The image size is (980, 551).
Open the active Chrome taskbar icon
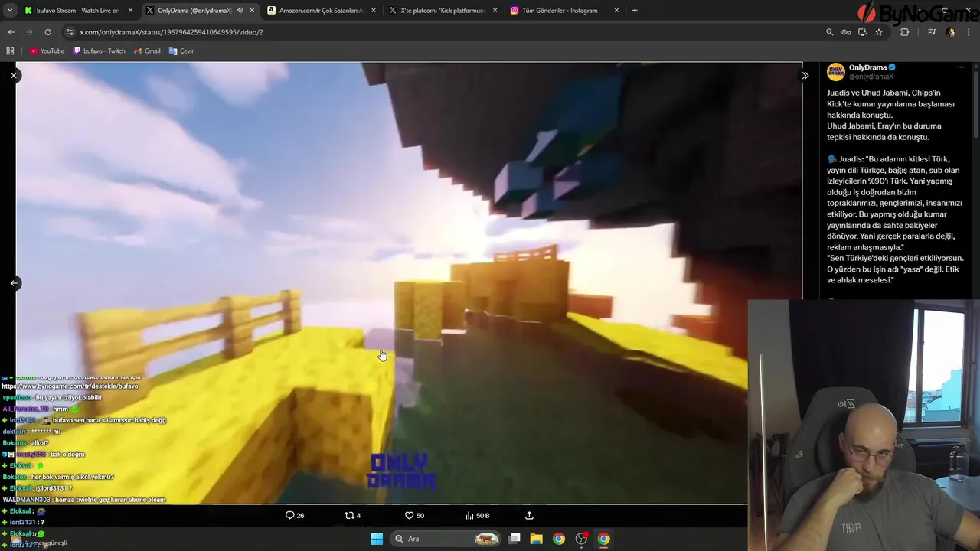click(604, 539)
